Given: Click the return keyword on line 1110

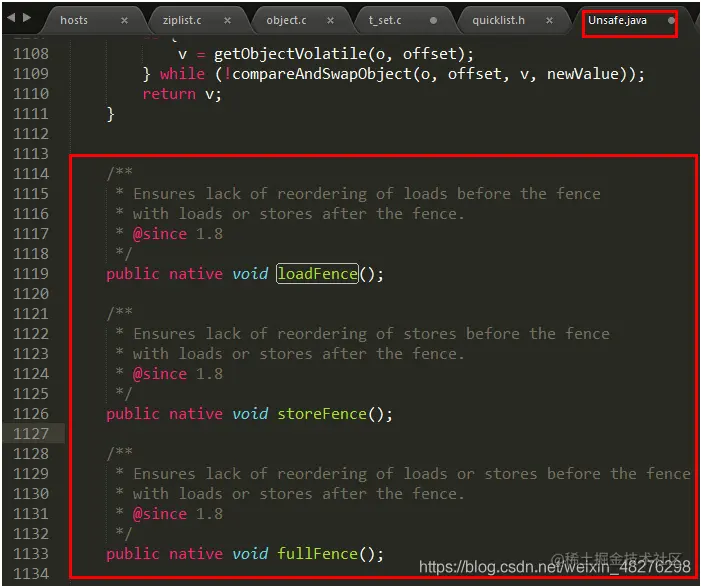Looking at the screenshot, I should tap(169, 94).
